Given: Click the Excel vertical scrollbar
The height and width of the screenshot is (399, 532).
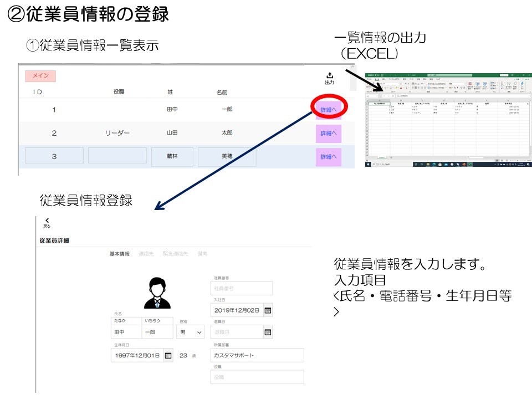Looking at the screenshot, I should 530,127.
